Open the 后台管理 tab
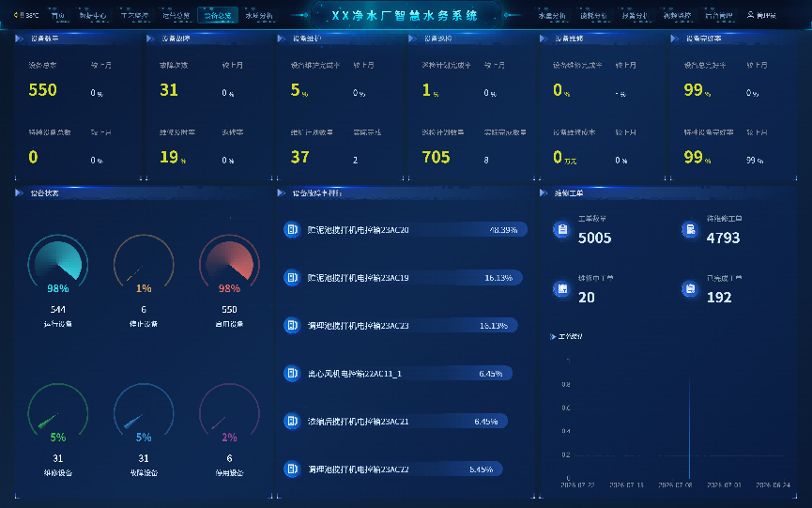Screen dimensions: 812x508 (719, 16)
